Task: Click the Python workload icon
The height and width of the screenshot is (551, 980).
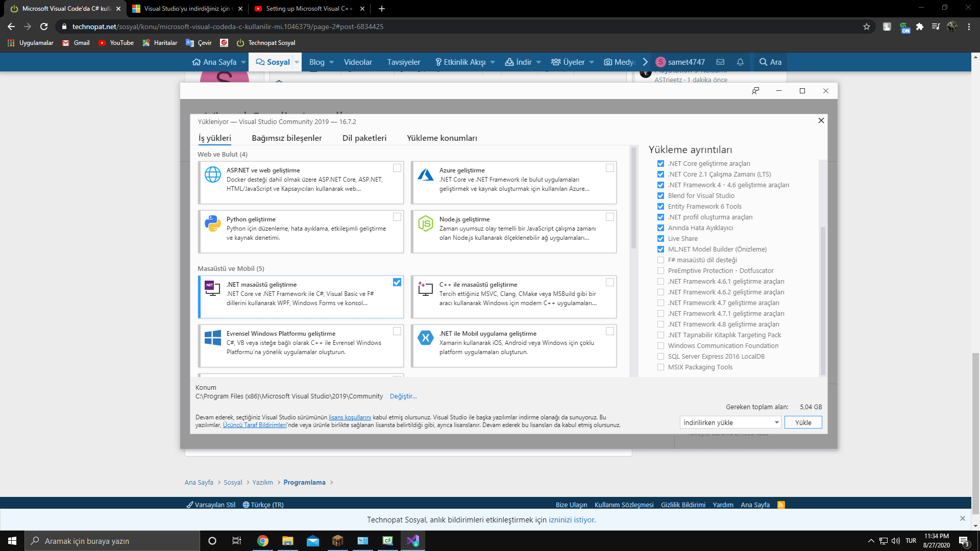Action: [x=212, y=223]
